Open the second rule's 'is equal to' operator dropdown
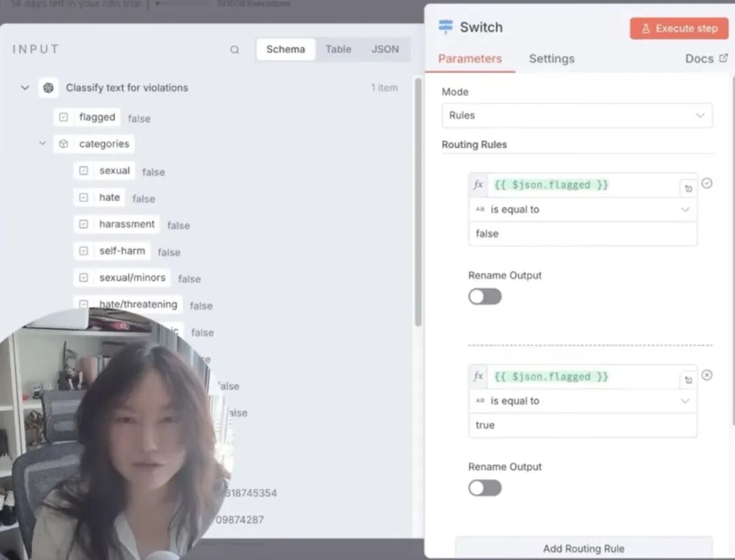The image size is (735, 560). tap(583, 401)
